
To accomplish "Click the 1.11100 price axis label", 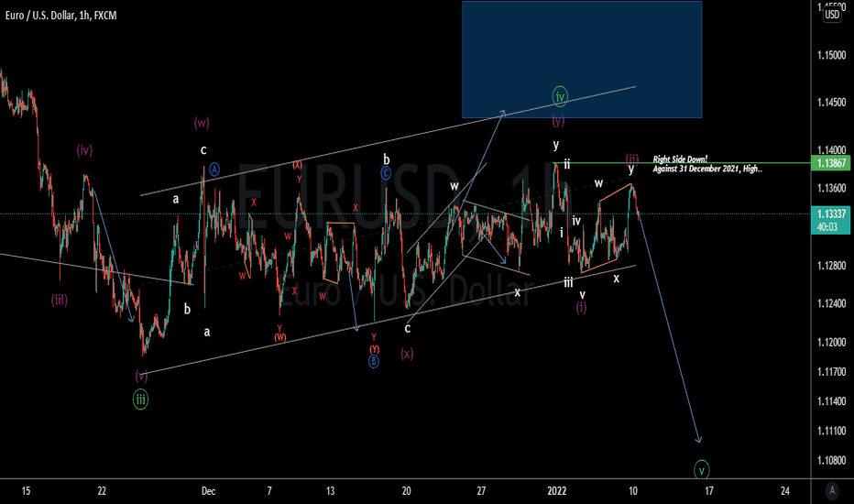I will [832, 431].
